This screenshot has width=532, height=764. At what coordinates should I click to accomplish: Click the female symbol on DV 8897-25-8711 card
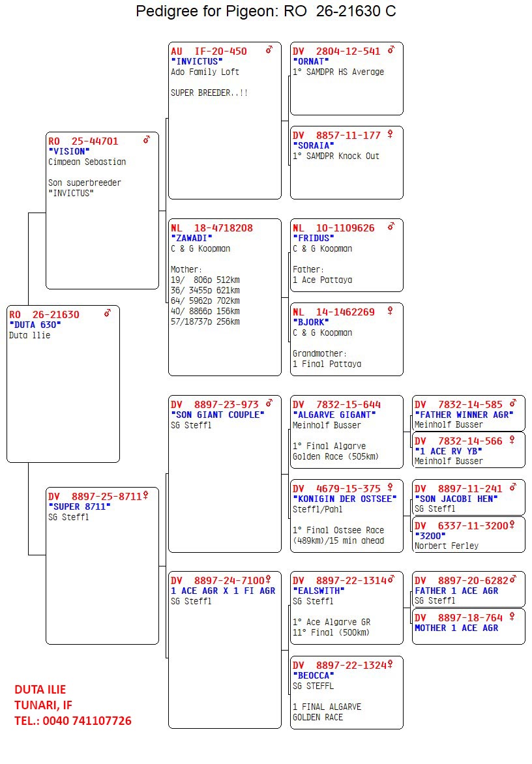click(x=145, y=495)
